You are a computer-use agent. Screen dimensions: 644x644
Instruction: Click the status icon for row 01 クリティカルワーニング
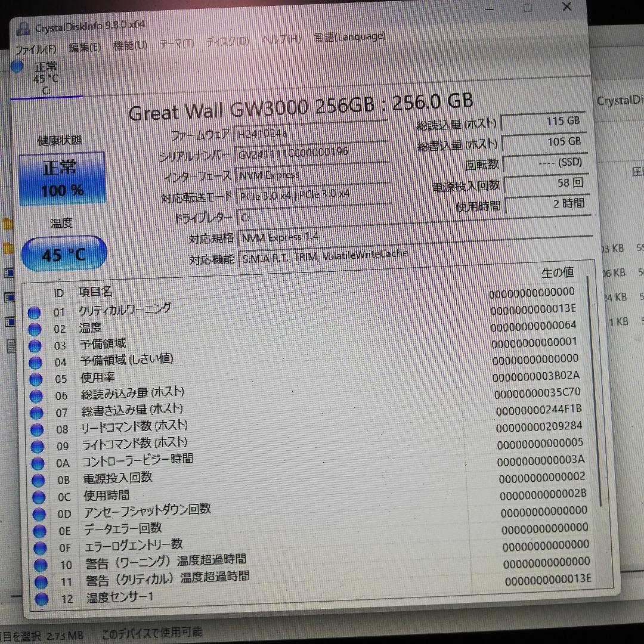pos(34,313)
